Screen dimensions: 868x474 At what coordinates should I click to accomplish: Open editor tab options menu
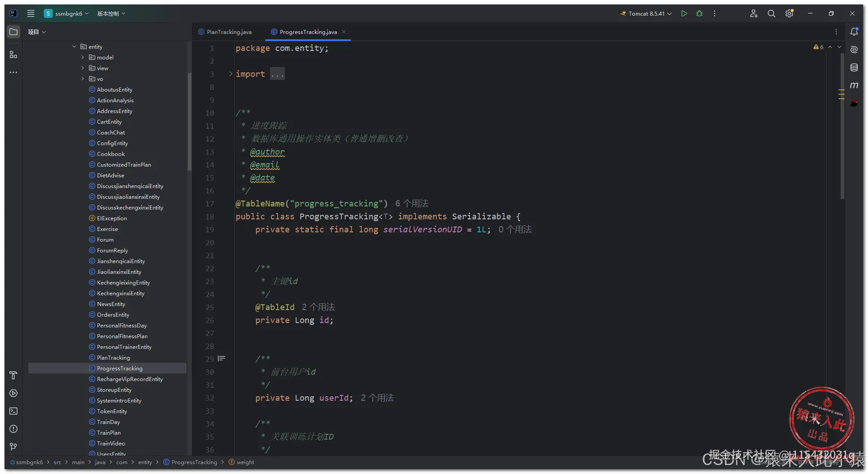tap(836, 32)
